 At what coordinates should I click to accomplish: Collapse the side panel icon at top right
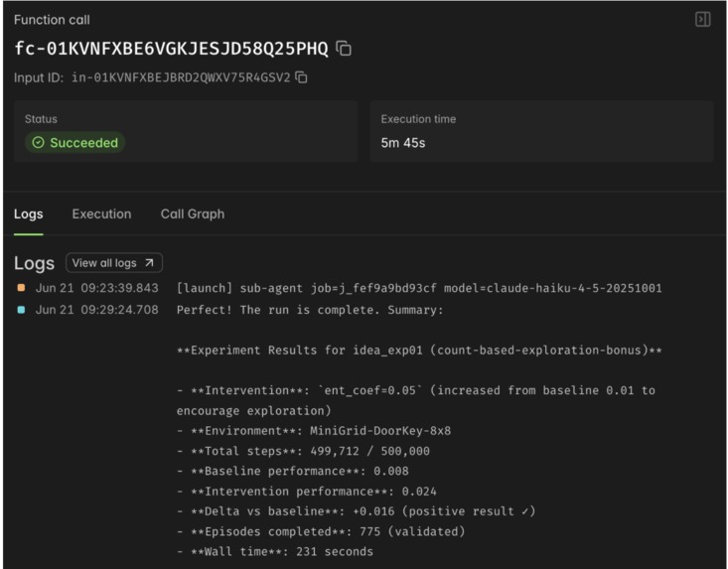(702, 20)
